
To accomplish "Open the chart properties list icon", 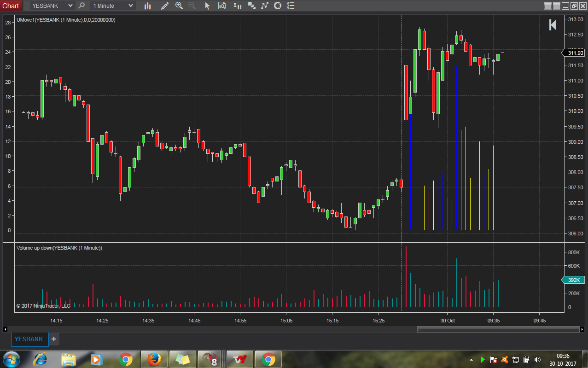I will point(290,6).
